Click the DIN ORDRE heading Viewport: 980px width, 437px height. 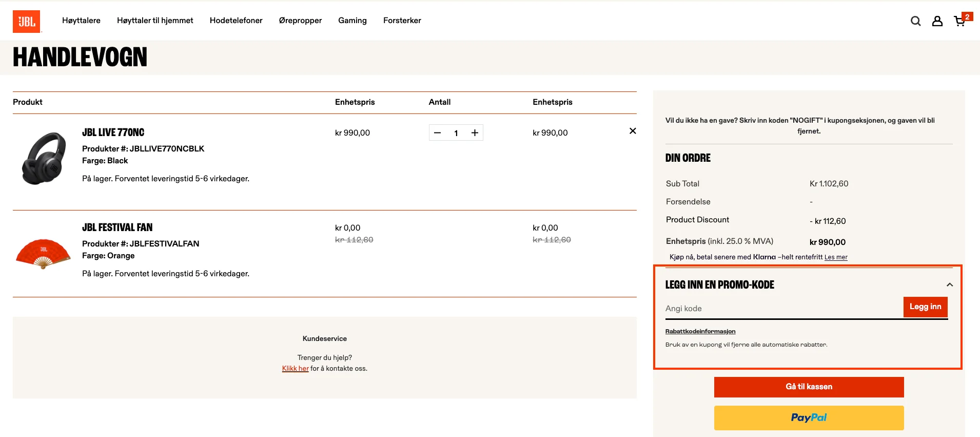coord(688,158)
